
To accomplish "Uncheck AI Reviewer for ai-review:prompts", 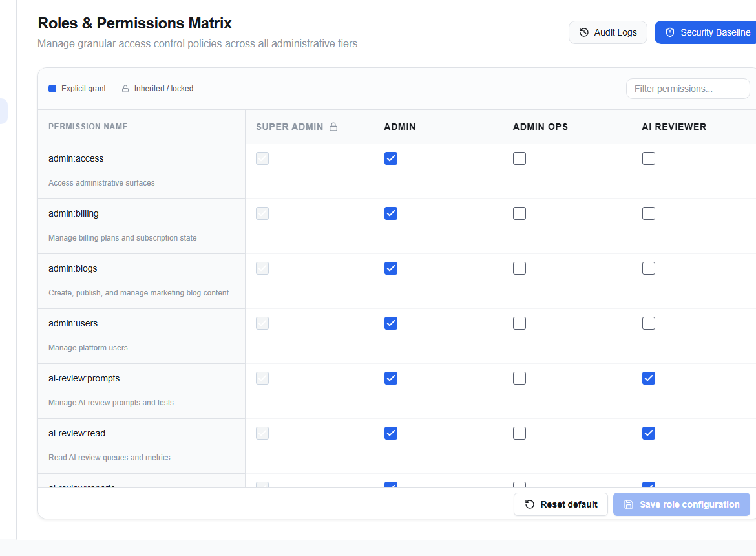I will [649, 379].
